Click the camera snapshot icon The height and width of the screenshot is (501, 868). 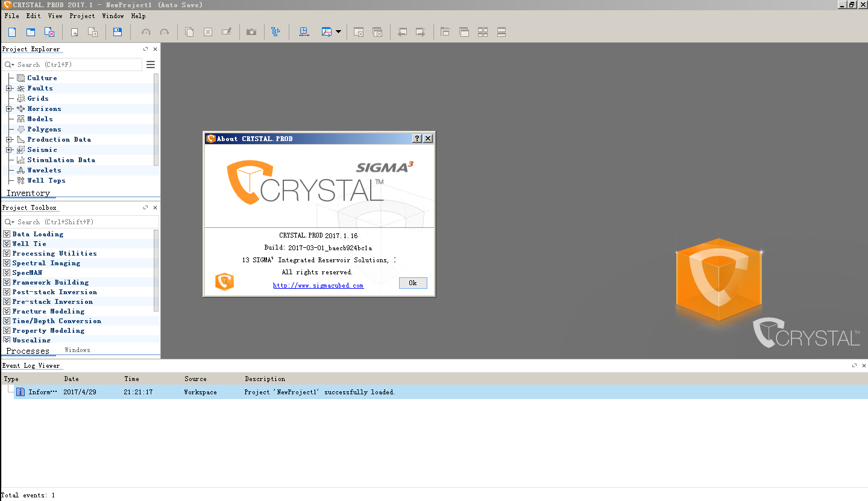coord(251,32)
